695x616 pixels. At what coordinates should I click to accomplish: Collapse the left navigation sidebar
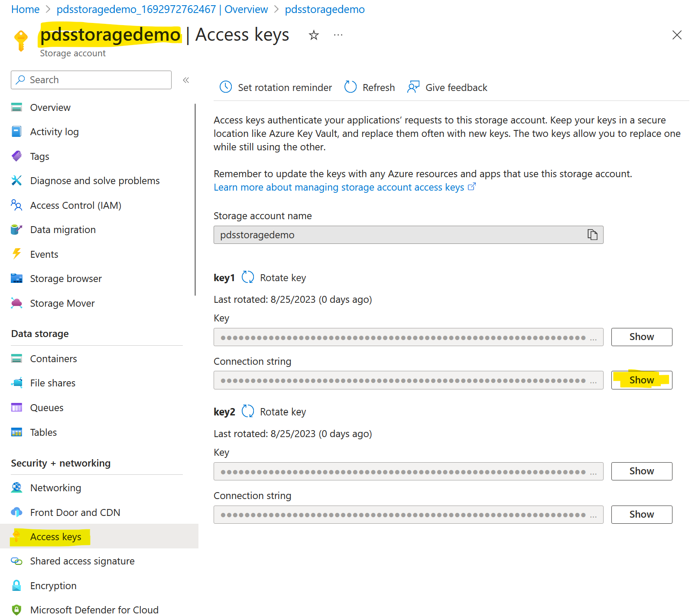[x=186, y=80]
